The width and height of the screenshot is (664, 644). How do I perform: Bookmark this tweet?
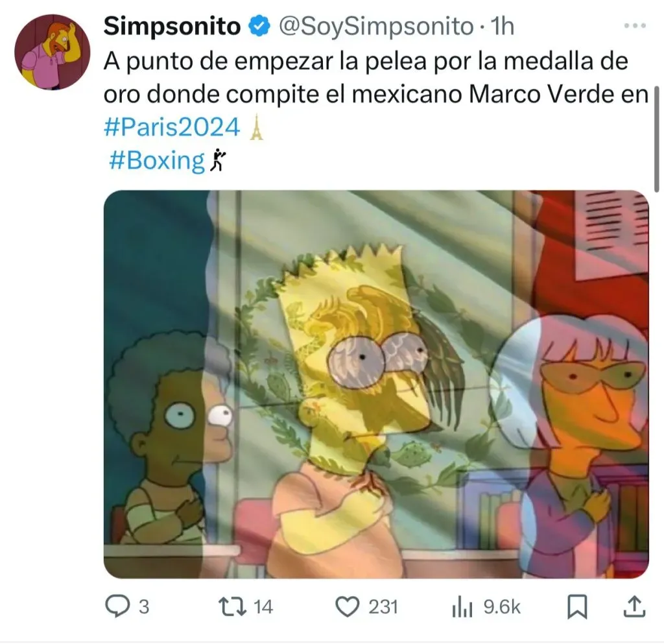click(x=577, y=607)
